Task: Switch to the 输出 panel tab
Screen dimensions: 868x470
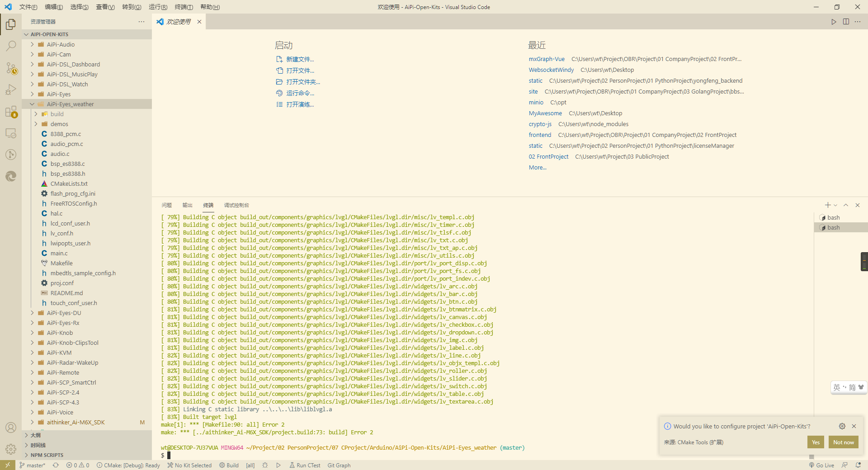Action: (x=188, y=205)
